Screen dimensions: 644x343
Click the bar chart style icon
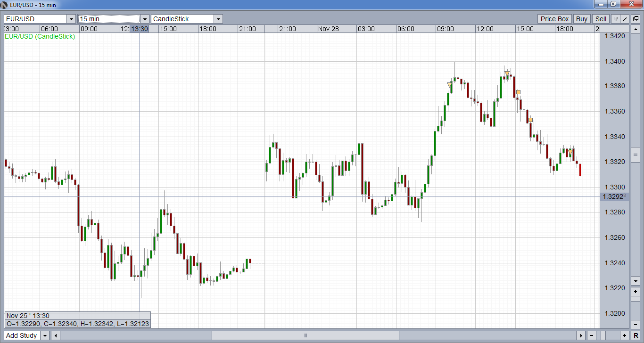click(616, 19)
